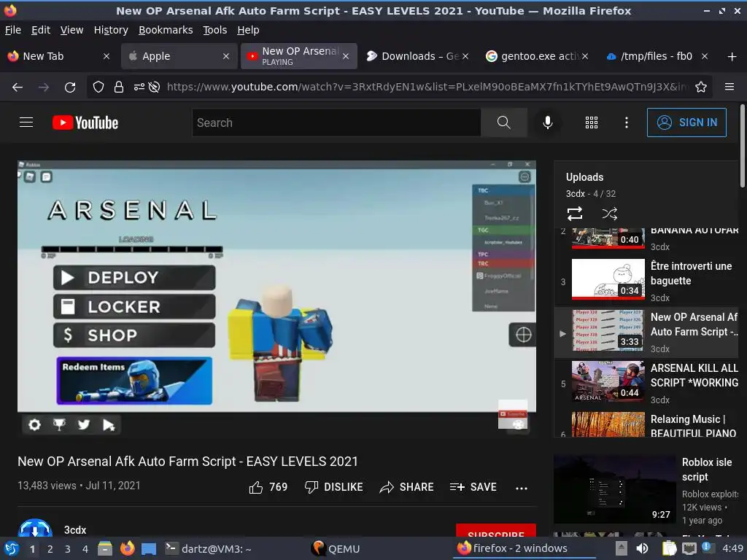Select the current New OP Arsenal playlist item

[647, 332]
